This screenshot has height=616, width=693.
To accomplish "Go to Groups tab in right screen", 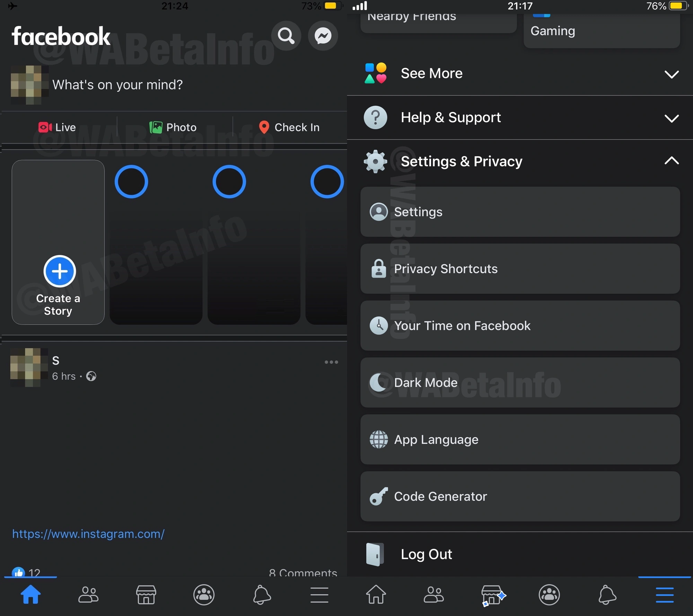I will point(549,595).
